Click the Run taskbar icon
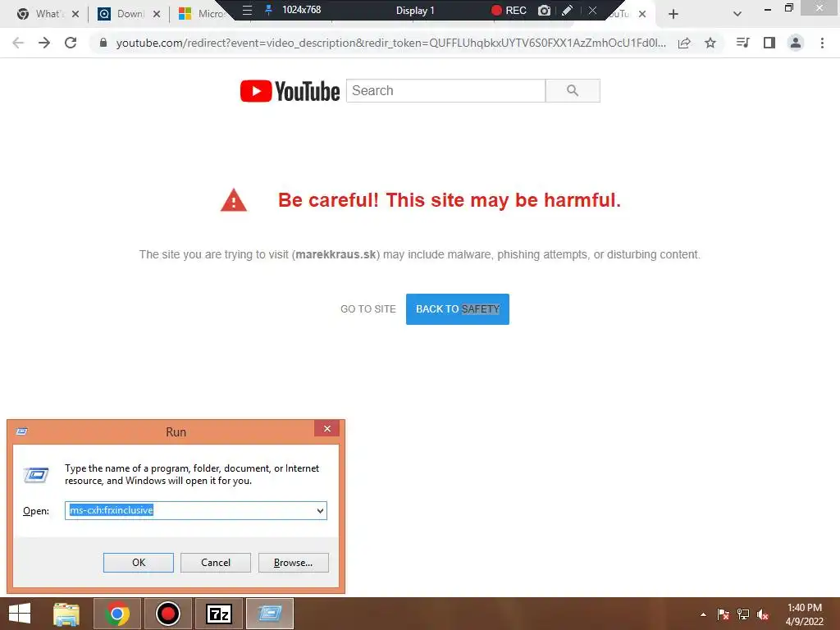This screenshot has height=630, width=840. point(270,614)
